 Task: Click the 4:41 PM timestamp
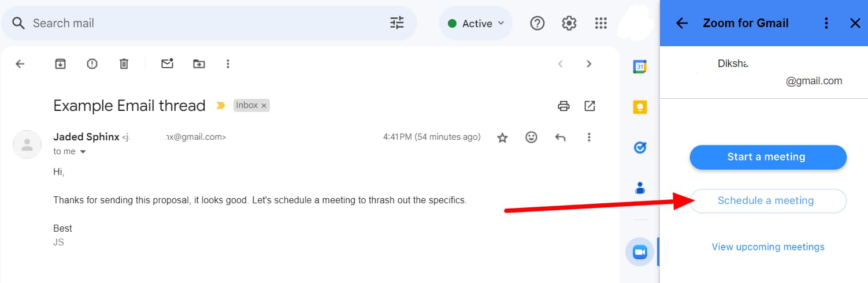pyautogui.click(x=432, y=137)
